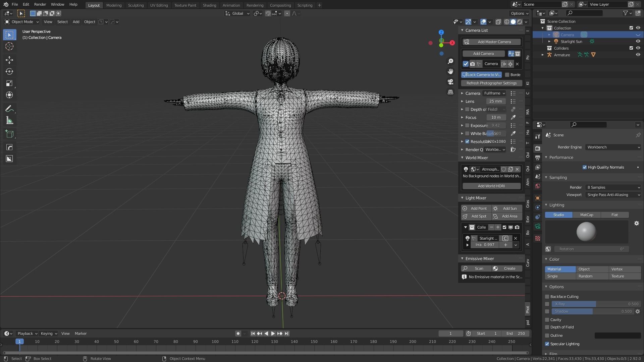Image resolution: width=644 pixels, height=362 pixels.
Task: Open studio light settings gear icon
Action: coord(637,223)
